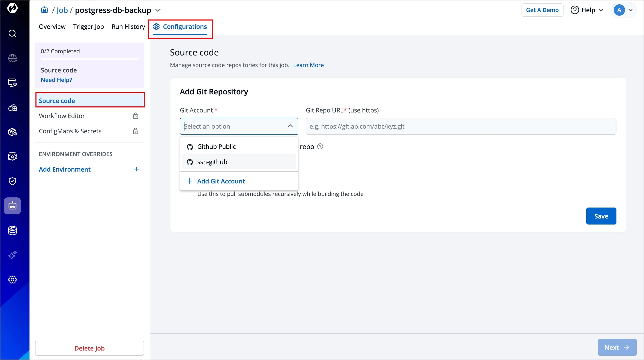Click the Devtron logo icon
This screenshot has height=360, width=644.
(12, 8)
